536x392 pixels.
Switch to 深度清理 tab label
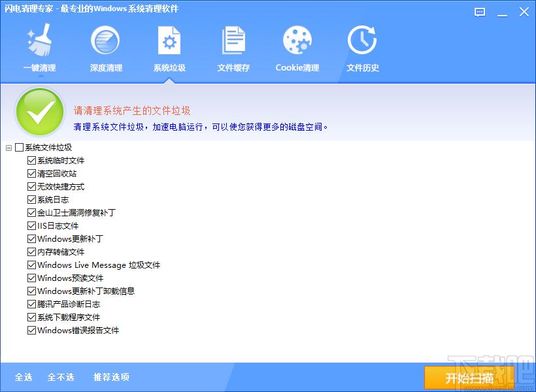106,68
